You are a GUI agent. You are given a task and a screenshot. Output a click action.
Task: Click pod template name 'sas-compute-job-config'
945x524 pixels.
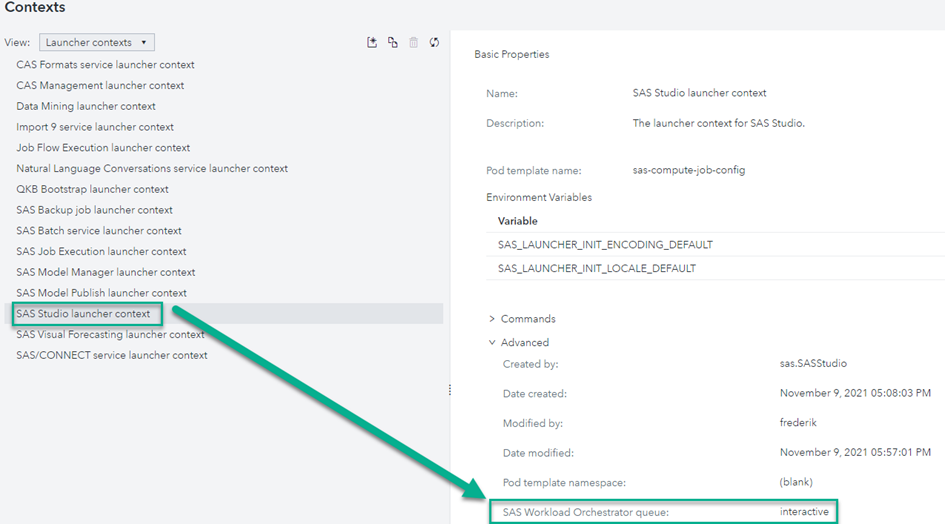[x=689, y=170]
